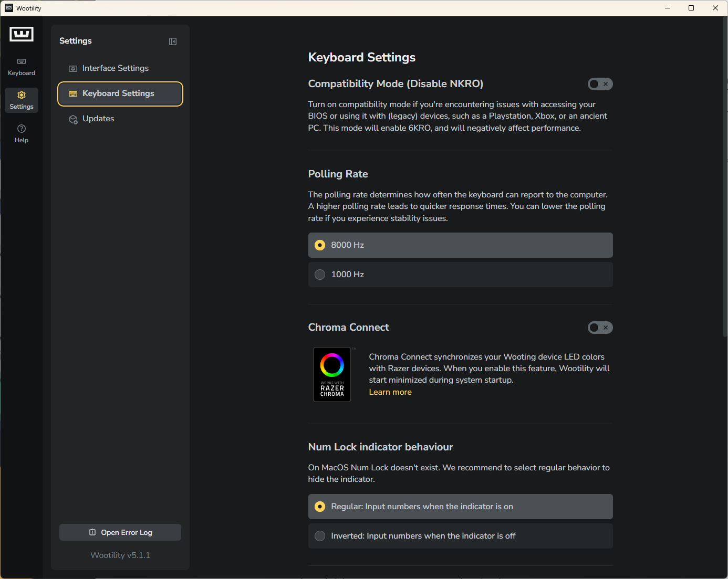Click the Open Error Log button

click(120, 532)
